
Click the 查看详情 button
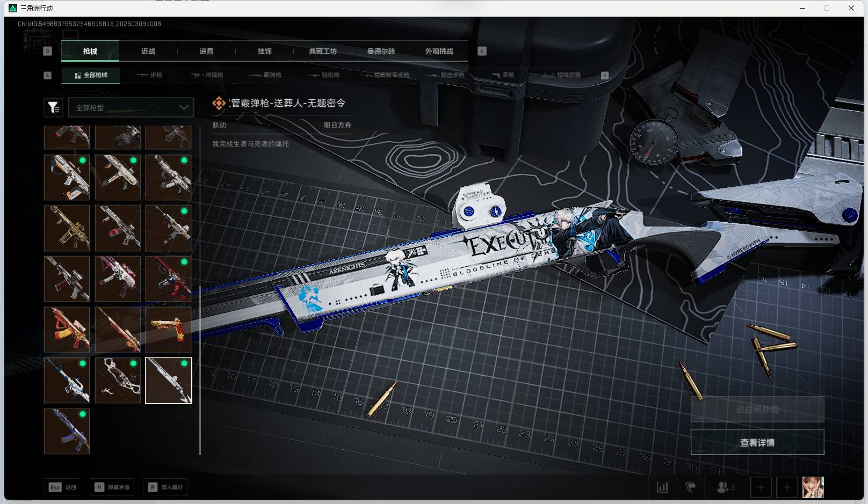(757, 443)
